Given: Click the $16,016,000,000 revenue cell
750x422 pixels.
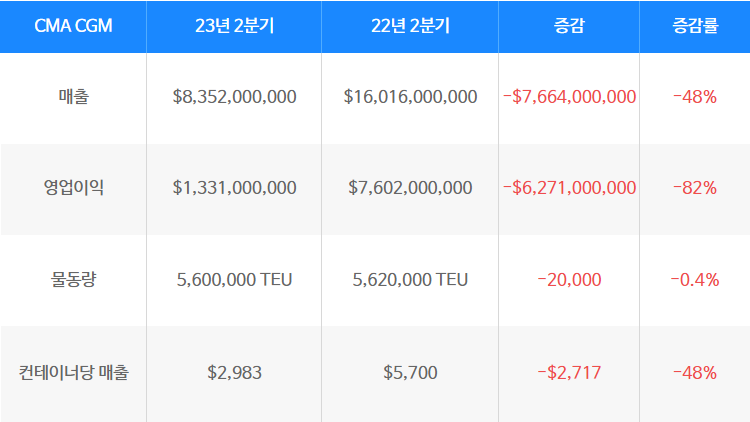Looking at the screenshot, I should pyautogui.click(x=410, y=97).
